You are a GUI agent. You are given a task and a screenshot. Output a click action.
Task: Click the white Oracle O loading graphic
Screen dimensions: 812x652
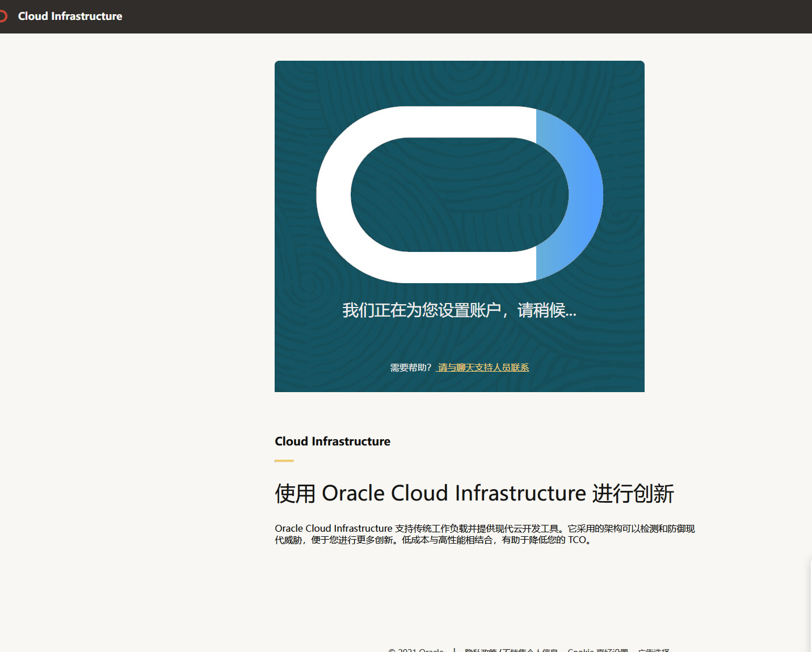426,195
